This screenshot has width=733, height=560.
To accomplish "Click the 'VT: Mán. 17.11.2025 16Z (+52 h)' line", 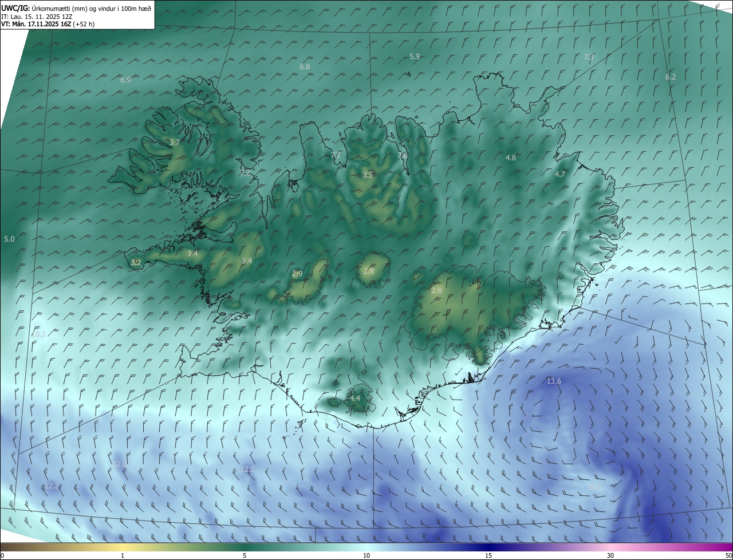I will tap(48, 24).
